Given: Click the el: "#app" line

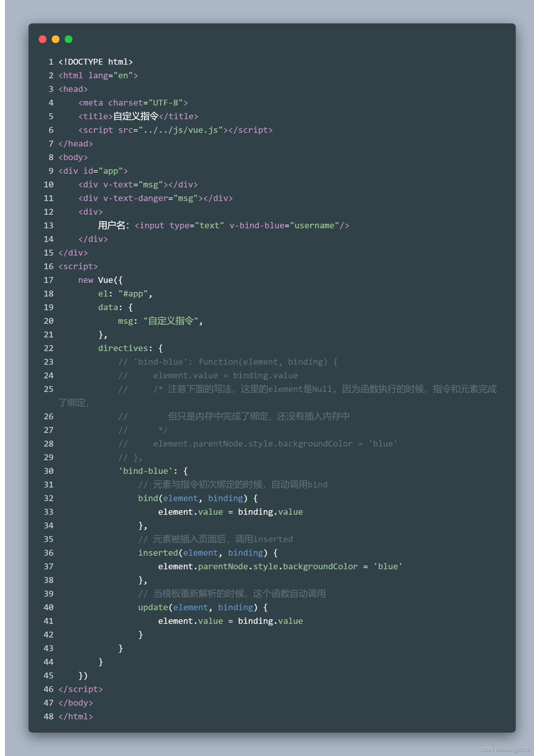Looking at the screenshot, I should point(125,294).
